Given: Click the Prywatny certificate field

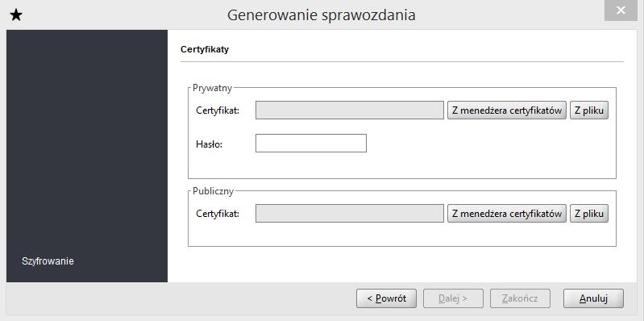Looking at the screenshot, I should [350, 110].
